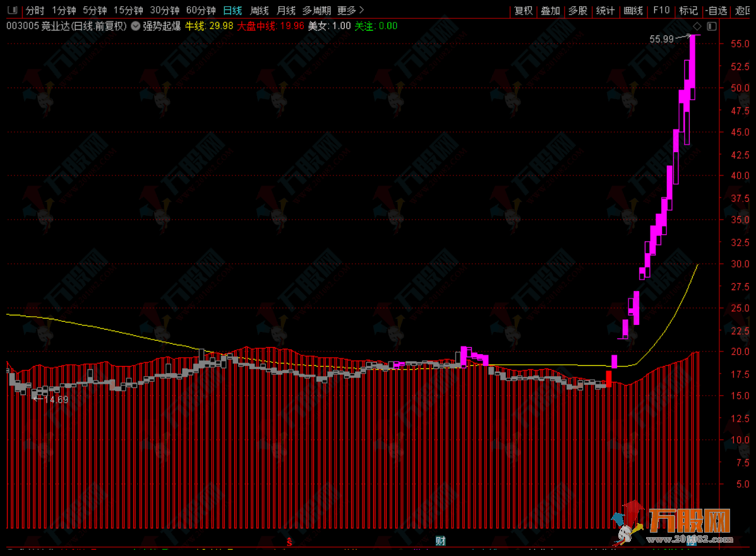
Task: Open F10 company information
Action: coord(661,10)
